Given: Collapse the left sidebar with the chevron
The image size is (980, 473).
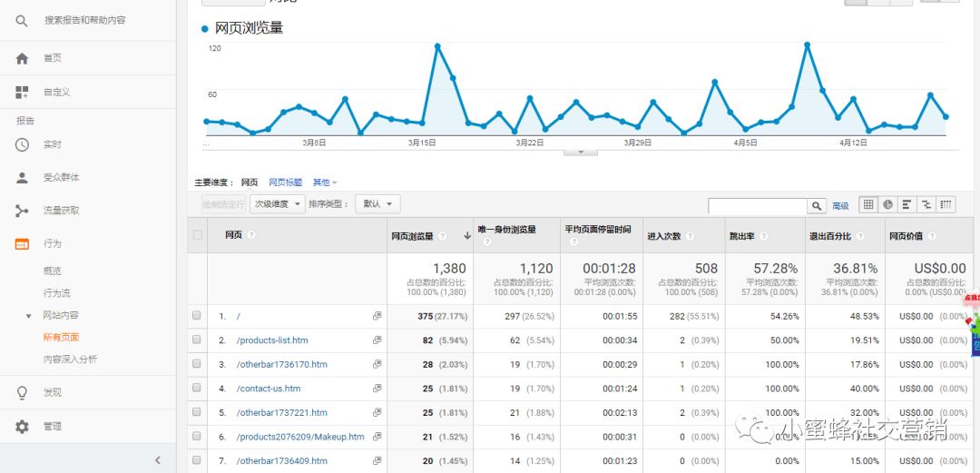Looking at the screenshot, I should click(158, 460).
